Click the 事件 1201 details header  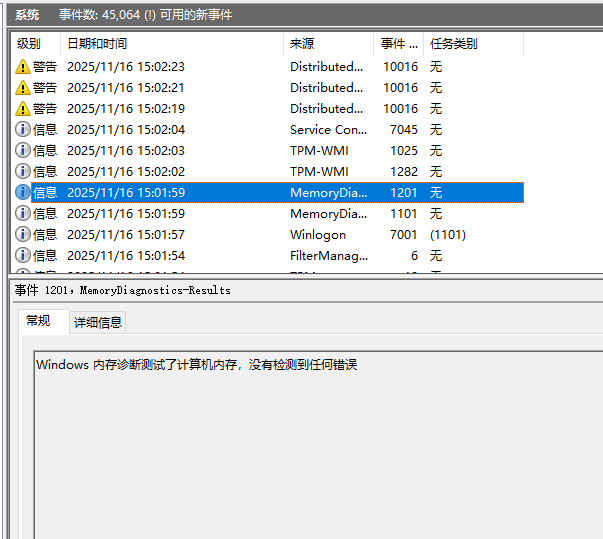pyautogui.click(x=123, y=290)
